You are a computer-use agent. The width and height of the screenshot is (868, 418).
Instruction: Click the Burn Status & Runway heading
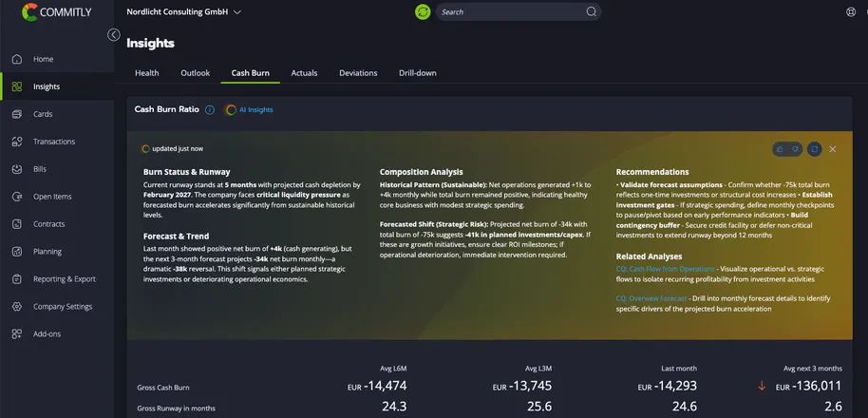pyautogui.click(x=186, y=172)
